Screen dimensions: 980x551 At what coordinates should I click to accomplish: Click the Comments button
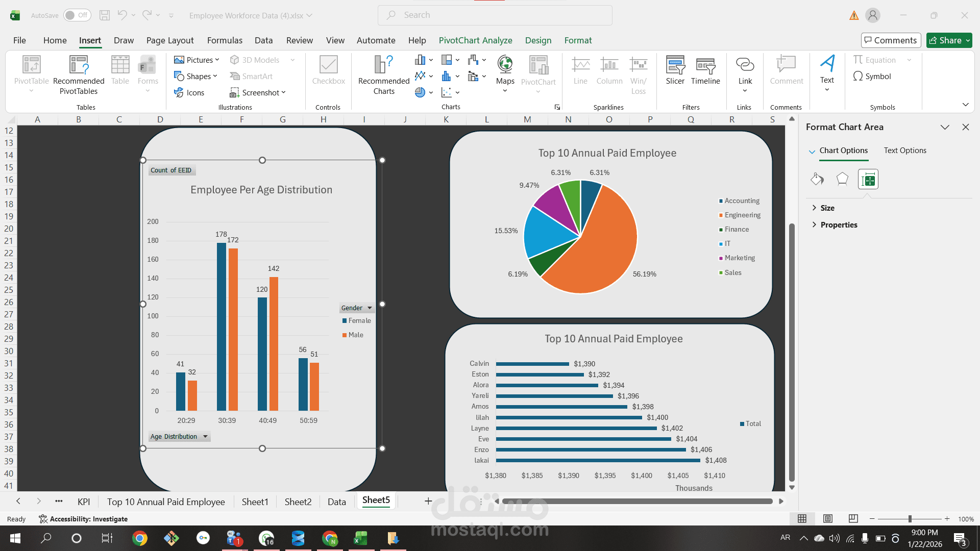tap(891, 40)
